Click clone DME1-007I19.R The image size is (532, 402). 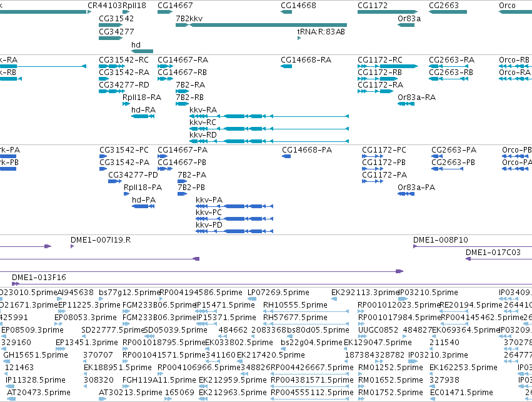click(x=73, y=246)
